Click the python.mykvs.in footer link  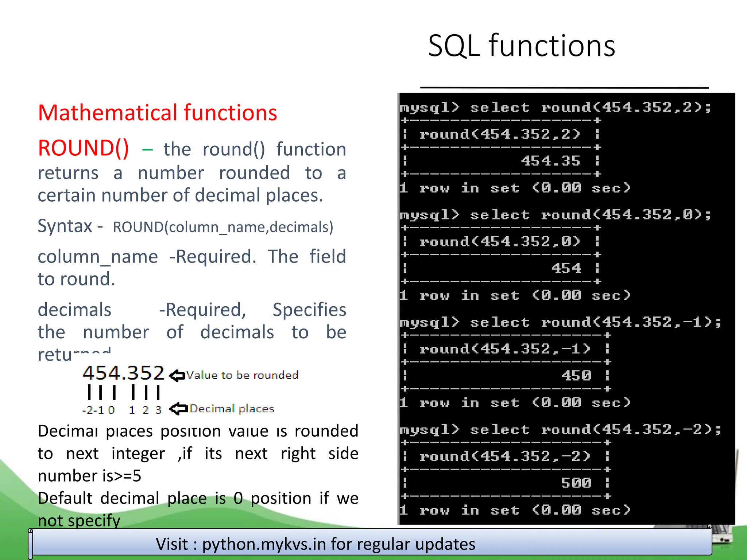point(264,544)
